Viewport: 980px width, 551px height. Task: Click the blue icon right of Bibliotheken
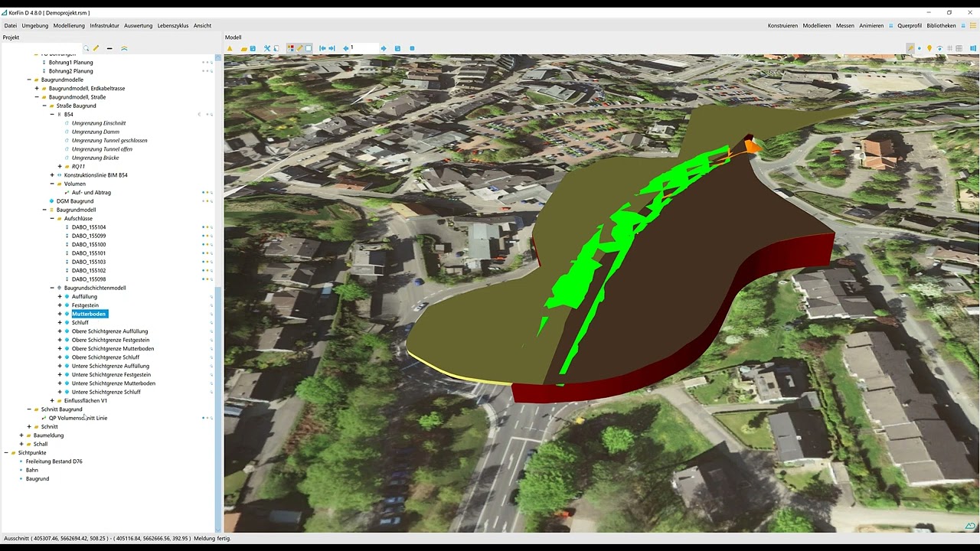(x=963, y=25)
